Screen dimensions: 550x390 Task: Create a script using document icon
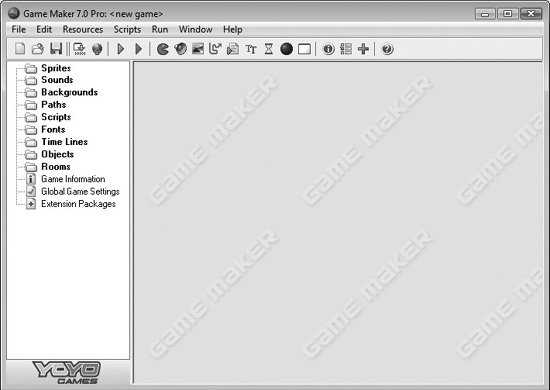[x=233, y=49]
